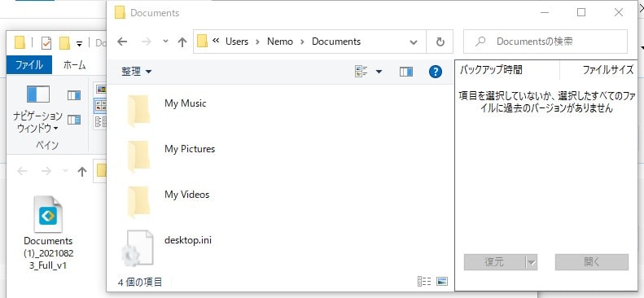Screen dimensions: 644x298
Task: Click the My Videos label
Action: (187, 194)
